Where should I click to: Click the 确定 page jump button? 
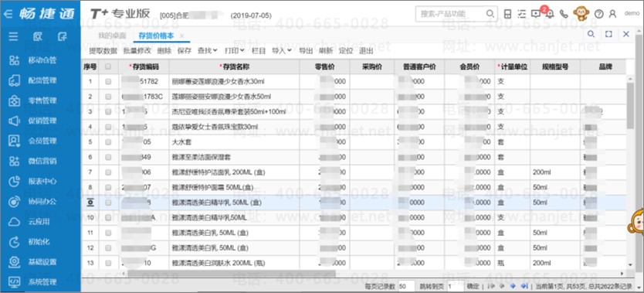coord(473,286)
